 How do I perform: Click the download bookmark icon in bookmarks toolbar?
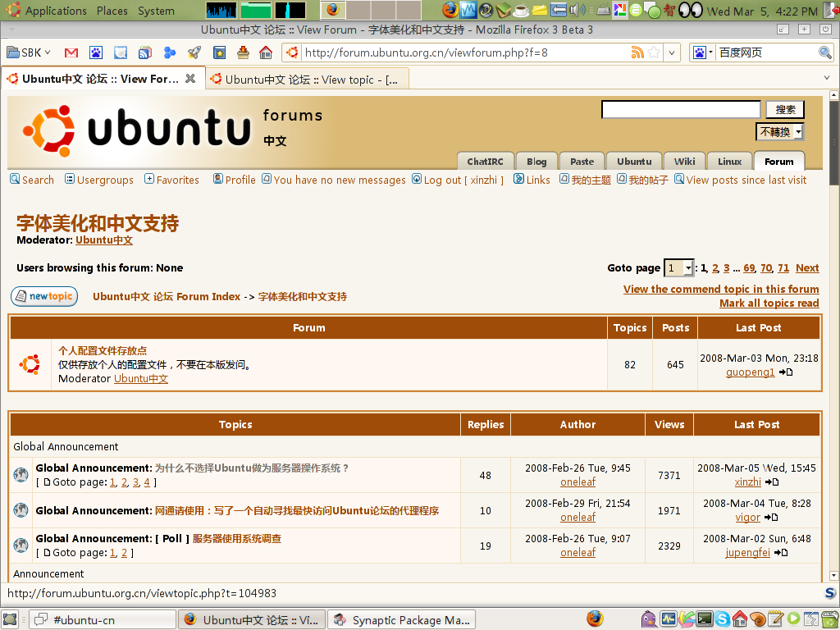(x=243, y=52)
